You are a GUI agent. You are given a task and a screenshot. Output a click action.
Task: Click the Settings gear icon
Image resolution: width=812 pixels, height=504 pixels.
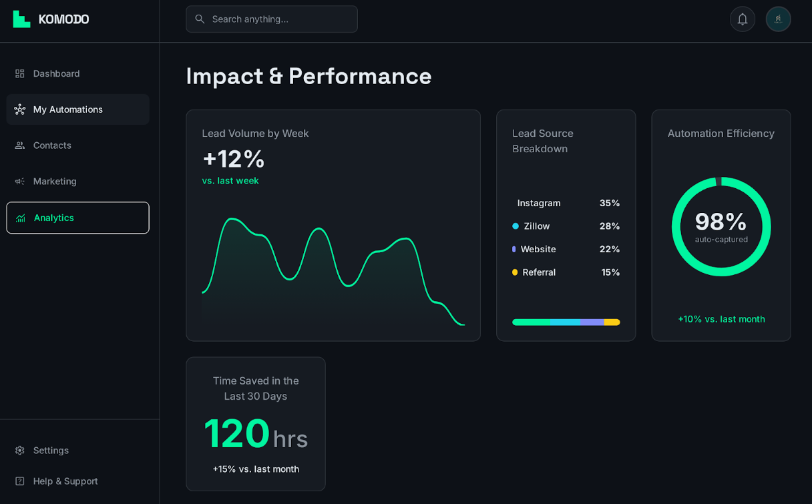pos(19,451)
